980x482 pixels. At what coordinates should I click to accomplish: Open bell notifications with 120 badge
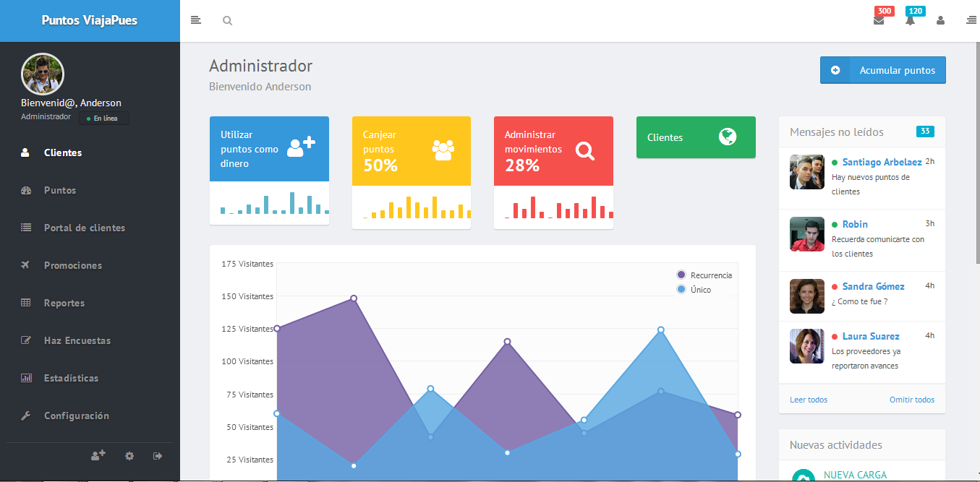[x=910, y=20]
